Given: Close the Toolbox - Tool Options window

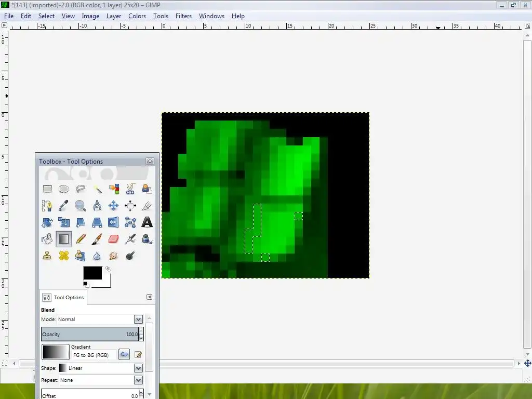Looking at the screenshot, I should 150,161.
